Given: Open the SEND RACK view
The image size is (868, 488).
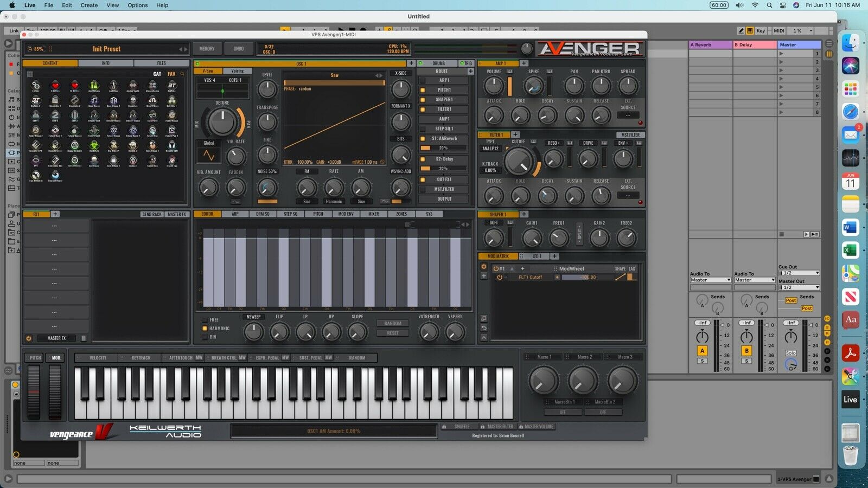Looking at the screenshot, I should point(152,214).
